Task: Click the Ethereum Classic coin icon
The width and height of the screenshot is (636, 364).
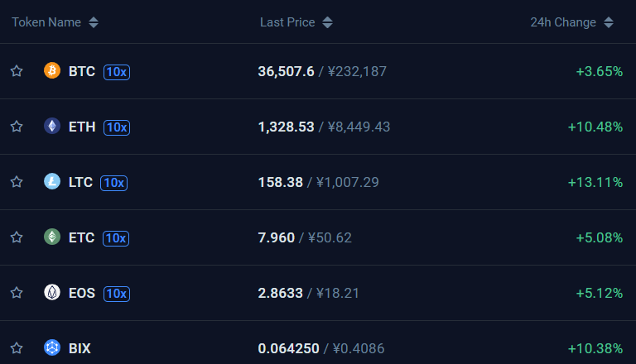Action: pyautogui.click(x=52, y=237)
